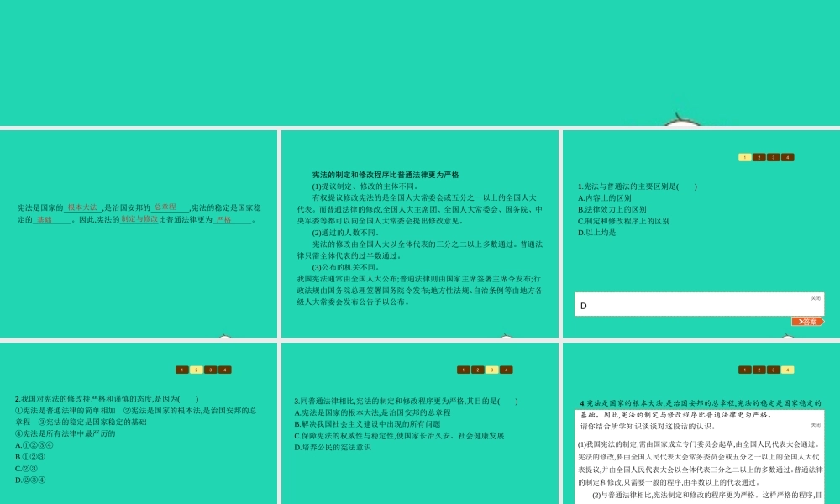This screenshot has height=504, width=840.
Task: Select tab 3 on the question 4 slide
Action: (773, 370)
